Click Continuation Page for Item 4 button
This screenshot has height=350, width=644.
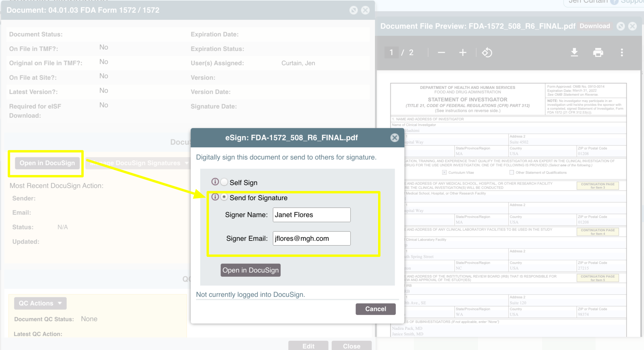(598, 232)
